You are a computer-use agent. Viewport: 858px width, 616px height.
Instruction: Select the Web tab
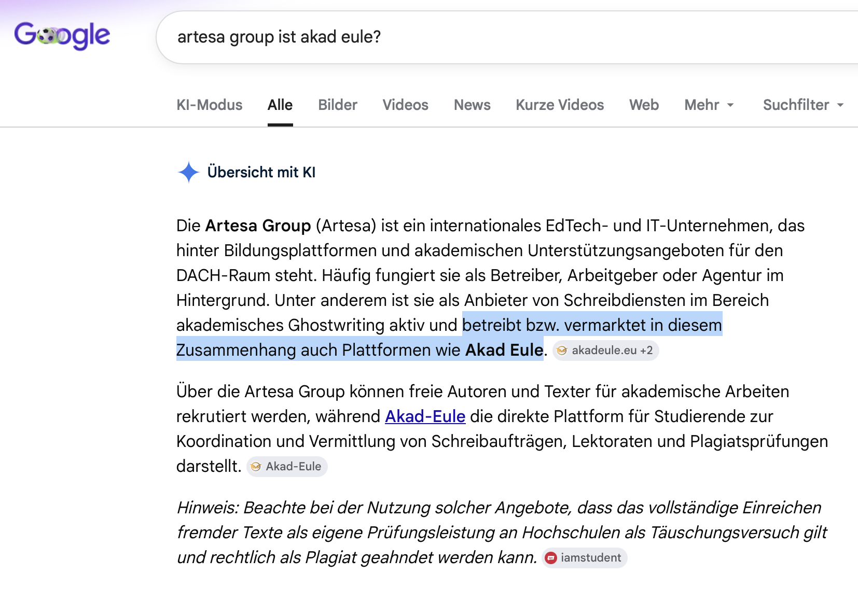(644, 105)
